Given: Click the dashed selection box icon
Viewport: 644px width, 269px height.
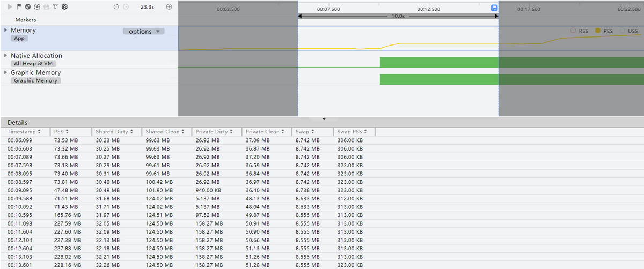Looking at the screenshot, I should click(x=37, y=7).
